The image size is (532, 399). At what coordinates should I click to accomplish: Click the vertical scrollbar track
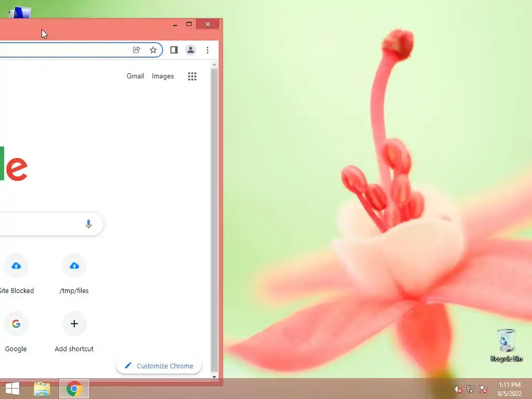(x=214, y=220)
